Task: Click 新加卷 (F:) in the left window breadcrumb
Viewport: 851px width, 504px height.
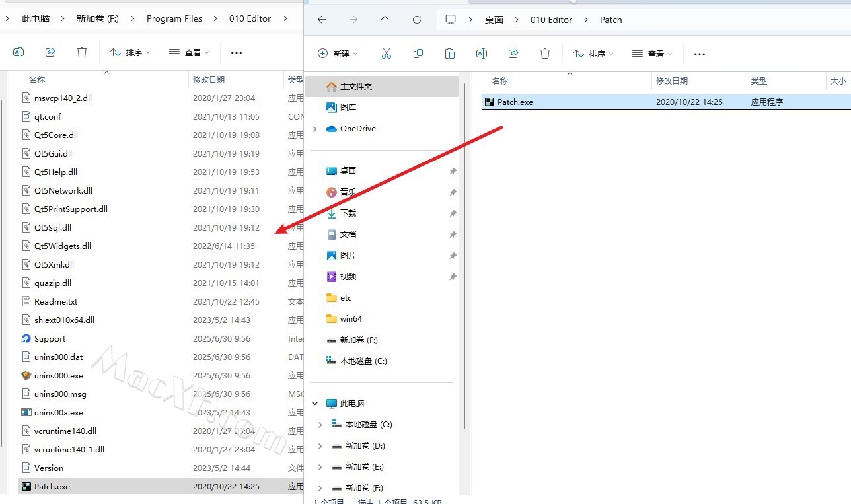Action: [x=98, y=18]
